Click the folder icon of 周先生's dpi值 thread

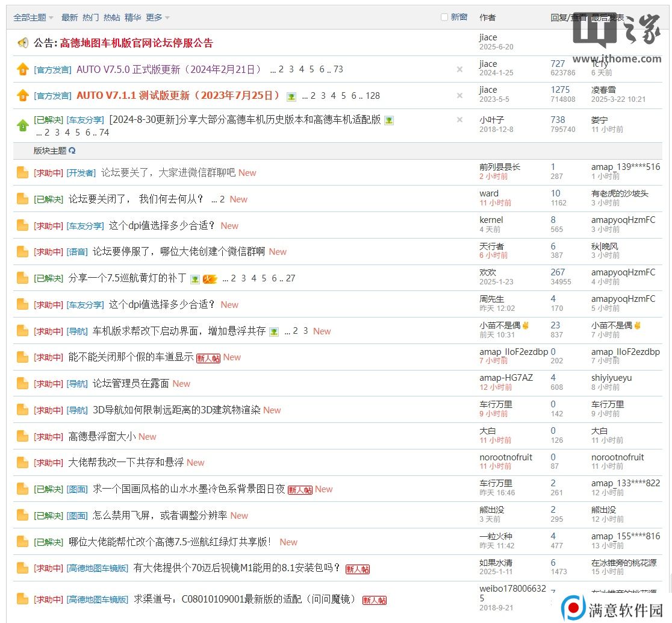(x=22, y=304)
